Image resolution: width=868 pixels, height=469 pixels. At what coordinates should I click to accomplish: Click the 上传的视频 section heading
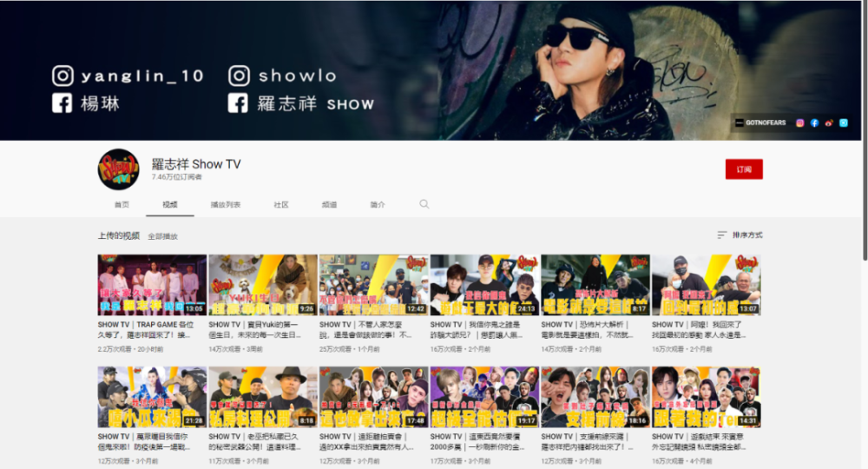coord(119,236)
